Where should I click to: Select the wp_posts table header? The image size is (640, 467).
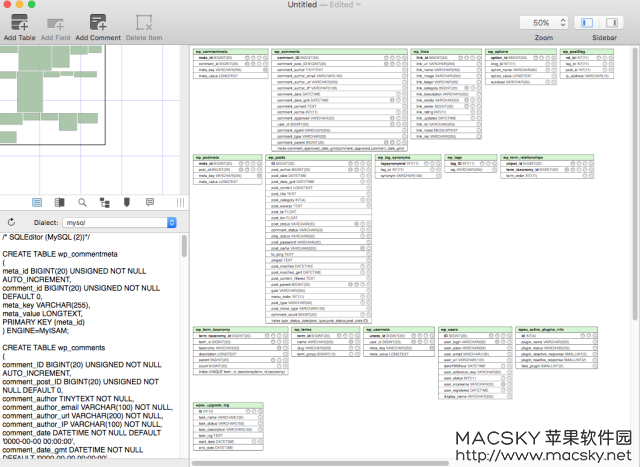point(318,157)
